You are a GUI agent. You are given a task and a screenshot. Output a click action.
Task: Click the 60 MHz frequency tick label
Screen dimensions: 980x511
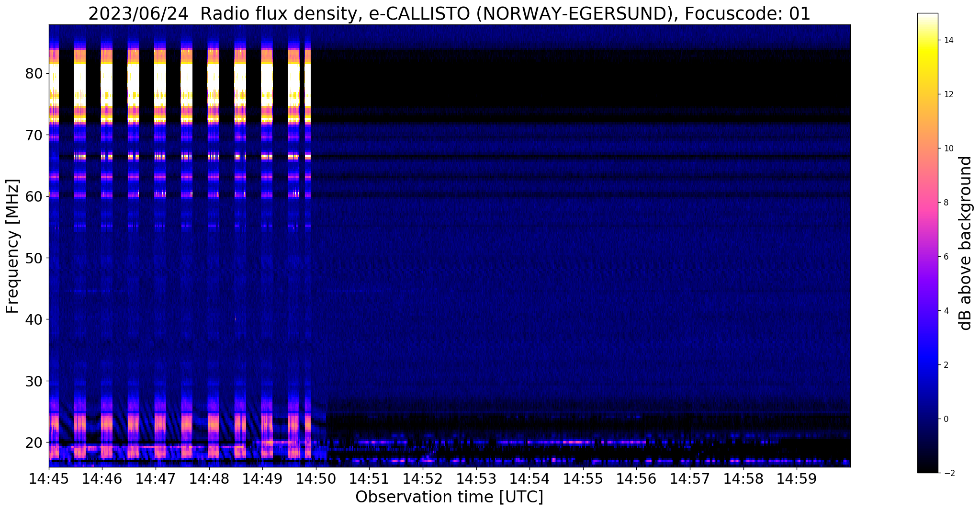34,196
